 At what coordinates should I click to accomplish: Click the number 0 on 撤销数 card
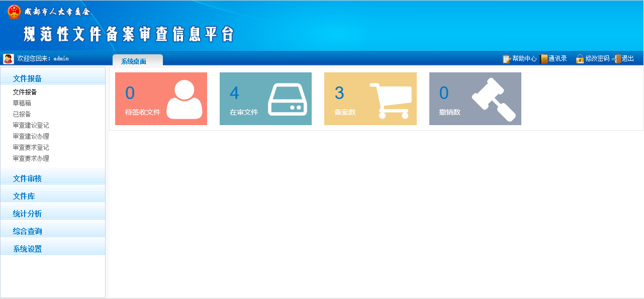click(x=444, y=93)
